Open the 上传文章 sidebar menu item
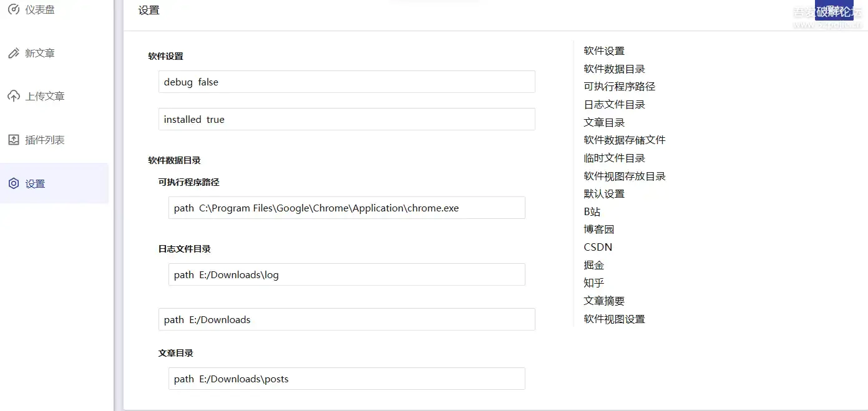The width and height of the screenshot is (868, 411). (x=42, y=95)
